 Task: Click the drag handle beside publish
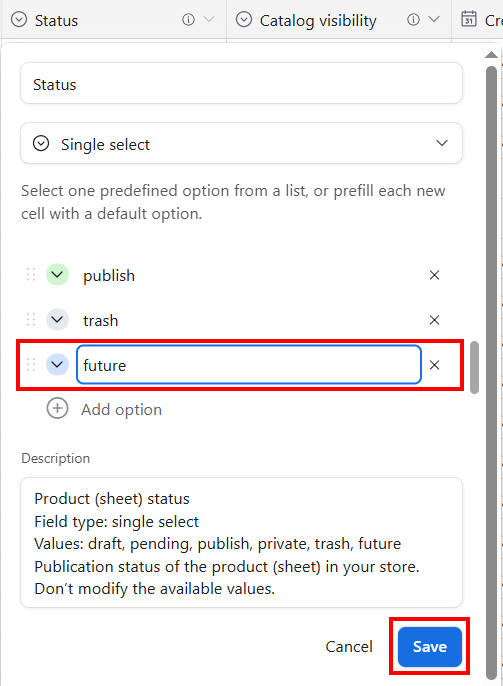[x=31, y=275]
